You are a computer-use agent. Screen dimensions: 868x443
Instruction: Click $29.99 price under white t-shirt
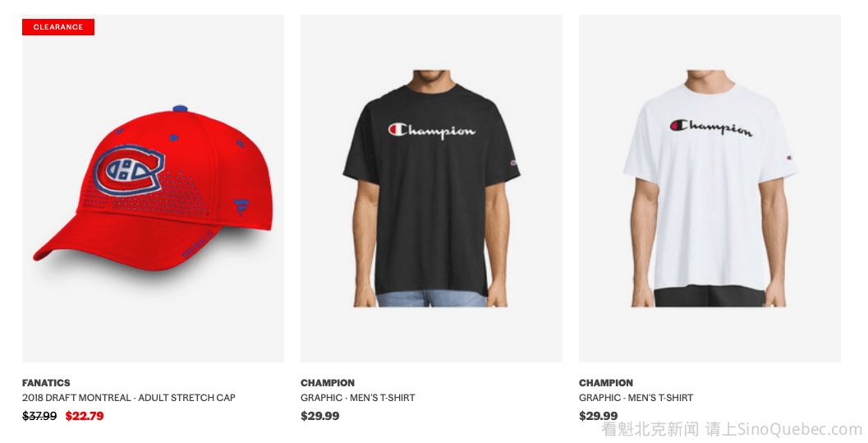599,416
